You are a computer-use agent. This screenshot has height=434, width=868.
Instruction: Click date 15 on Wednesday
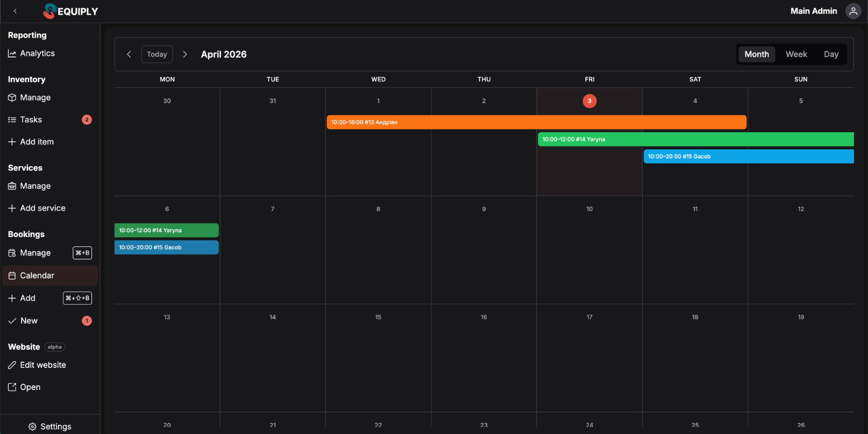(x=378, y=317)
